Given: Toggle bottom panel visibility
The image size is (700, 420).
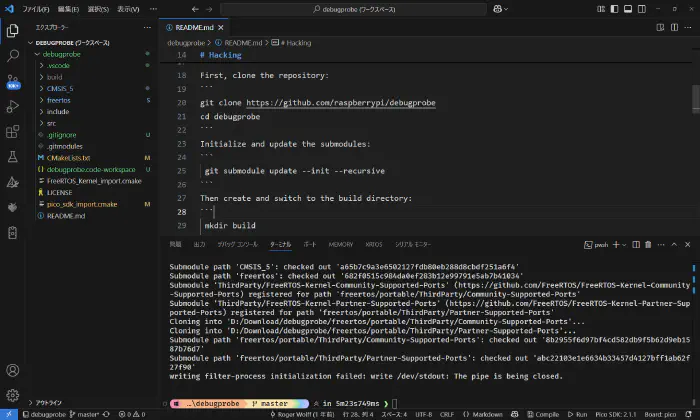Looking at the screenshot, I should 628,9.
